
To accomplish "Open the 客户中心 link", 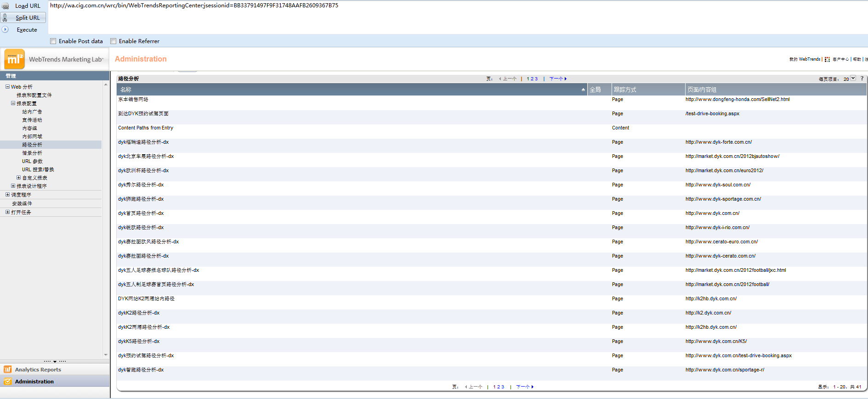I will [840, 59].
